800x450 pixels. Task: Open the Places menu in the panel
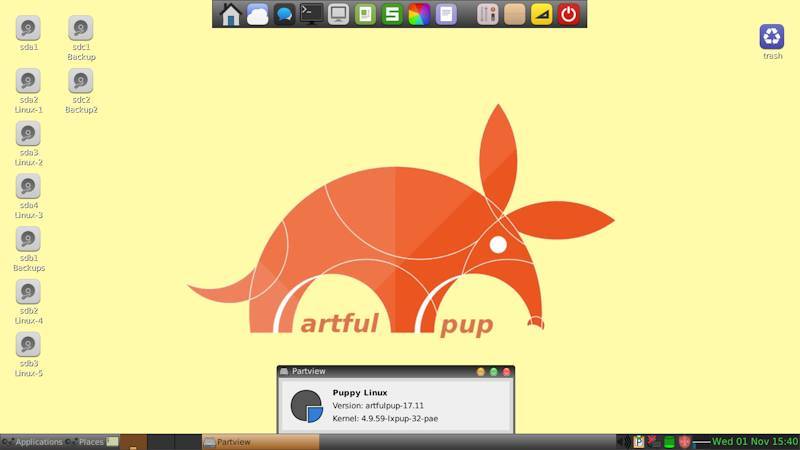pos(86,442)
